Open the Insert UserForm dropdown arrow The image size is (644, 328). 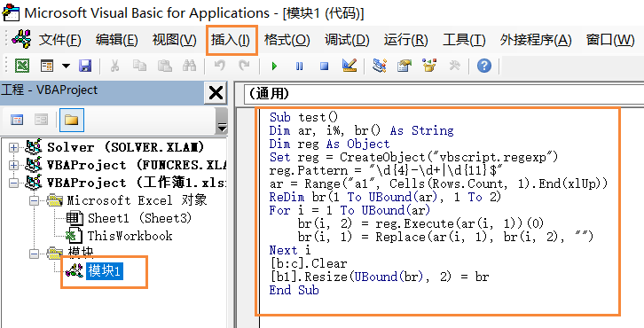click(x=66, y=66)
